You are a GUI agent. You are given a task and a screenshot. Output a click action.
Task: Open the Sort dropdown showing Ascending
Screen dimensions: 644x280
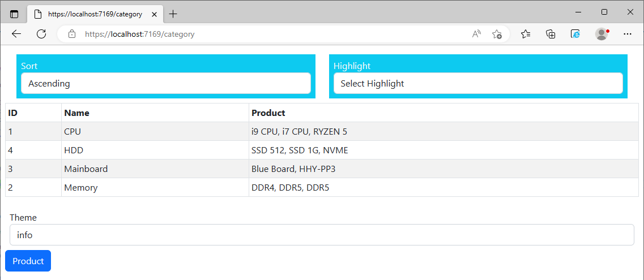point(166,84)
